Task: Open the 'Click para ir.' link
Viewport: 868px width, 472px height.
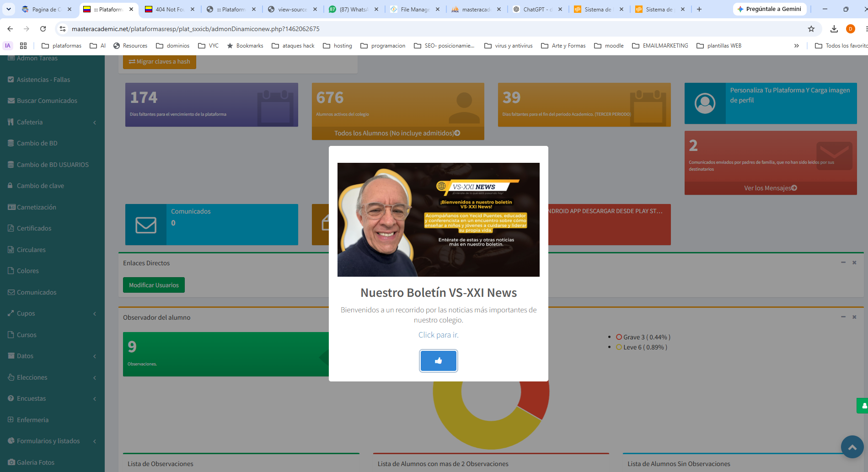Action: point(438,335)
